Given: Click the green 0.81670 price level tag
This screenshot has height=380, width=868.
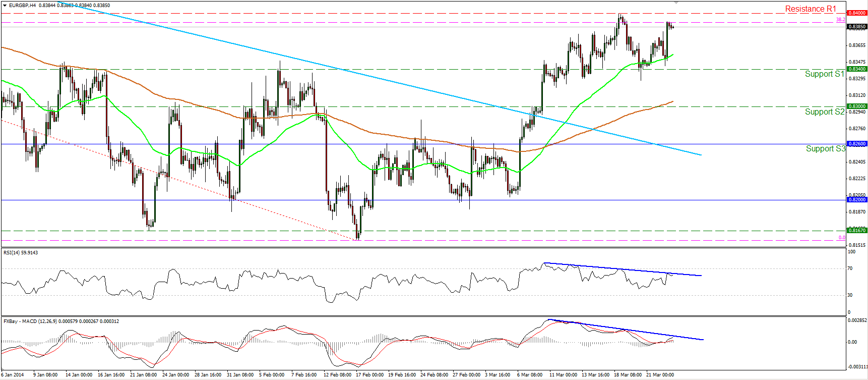Looking at the screenshot, I should 857,230.
